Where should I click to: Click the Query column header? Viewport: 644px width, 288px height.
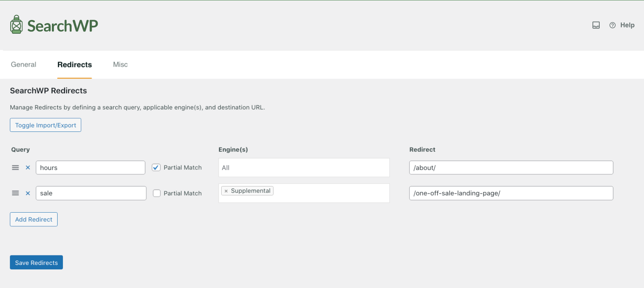click(20, 149)
